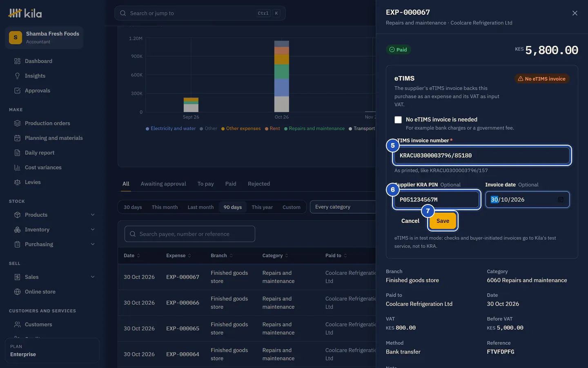
Task: Close the EXP-000067 detail panel
Action: (575, 13)
